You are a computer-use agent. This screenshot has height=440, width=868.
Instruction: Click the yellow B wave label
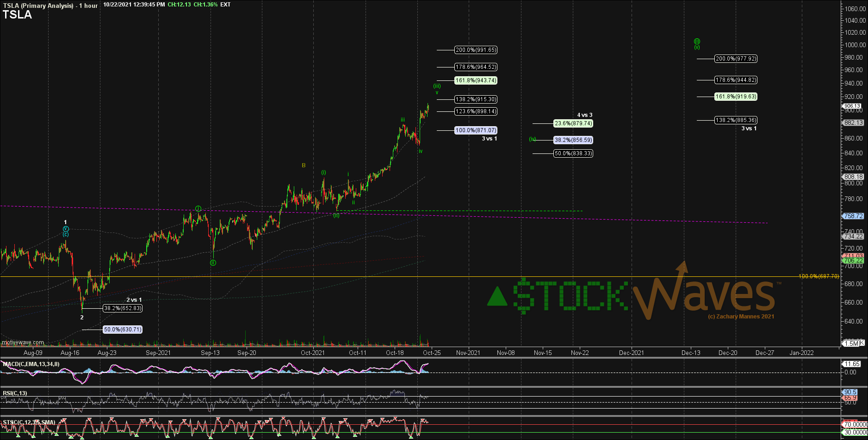tap(304, 165)
